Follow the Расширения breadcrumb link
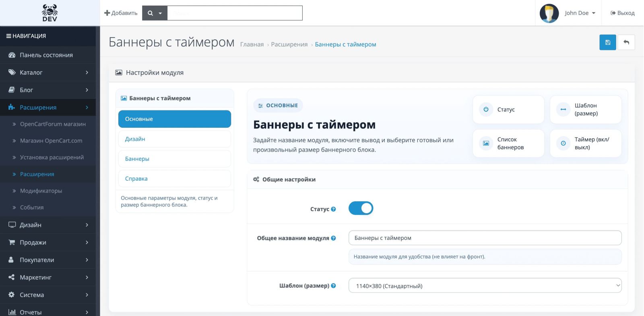 [x=289, y=44]
